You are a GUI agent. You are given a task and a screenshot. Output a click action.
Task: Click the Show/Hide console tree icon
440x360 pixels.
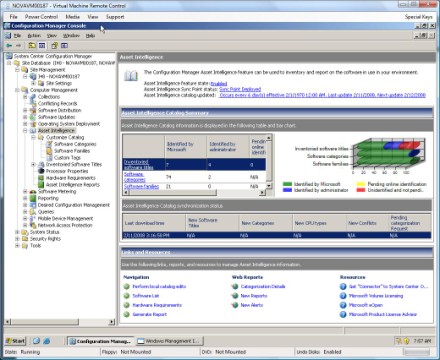tap(42, 45)
